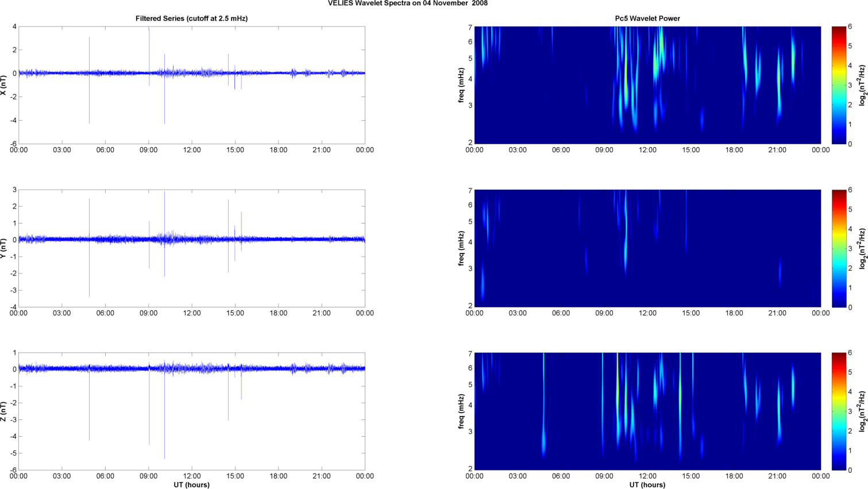Select the X component filtered time series plot

pos(192,85)
